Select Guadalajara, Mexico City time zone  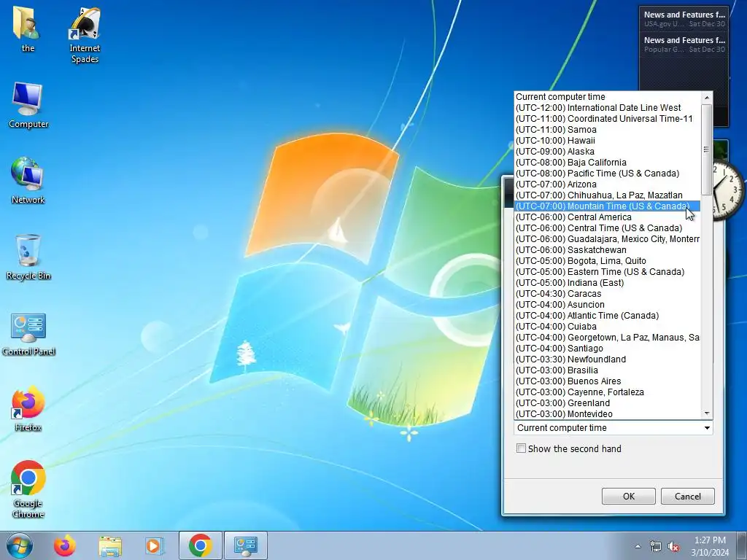(x=608, y=239)
